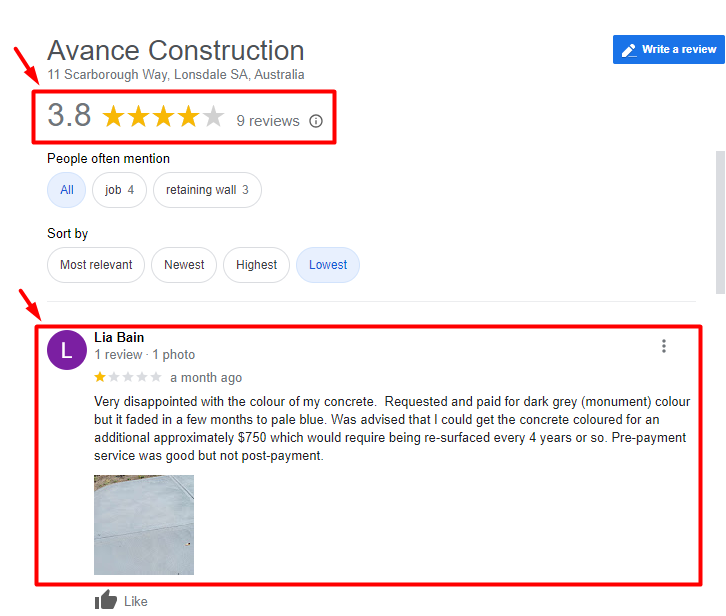Click Lia Bain's purple avatar
This screenshot has height=616, width=726.
click(x=67, y=350)
